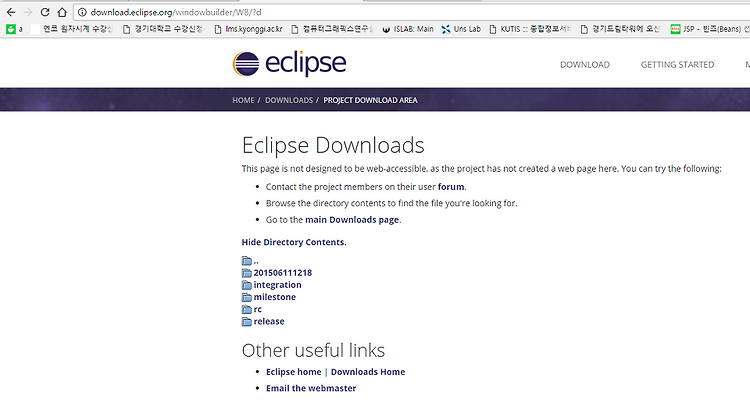The width and height of the screenshot is (750, 406).
Task: Open the GETTING STARTED menu item
Action: point(677,65)
